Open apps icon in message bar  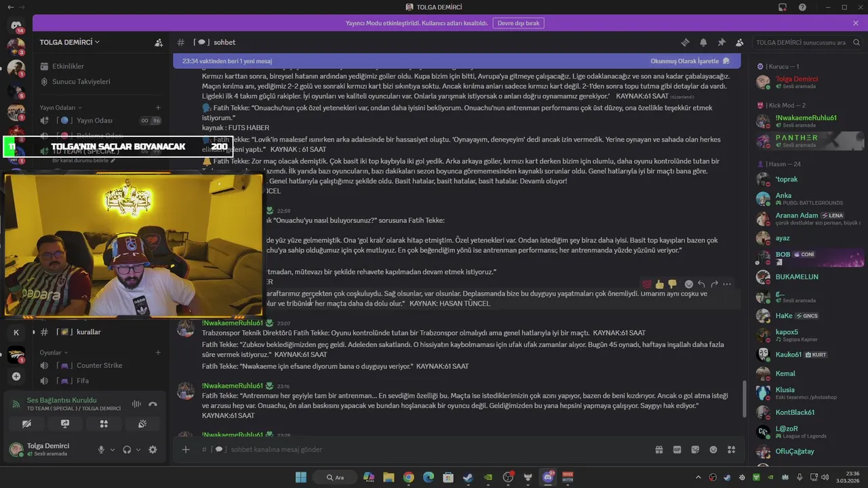point(731,449)
